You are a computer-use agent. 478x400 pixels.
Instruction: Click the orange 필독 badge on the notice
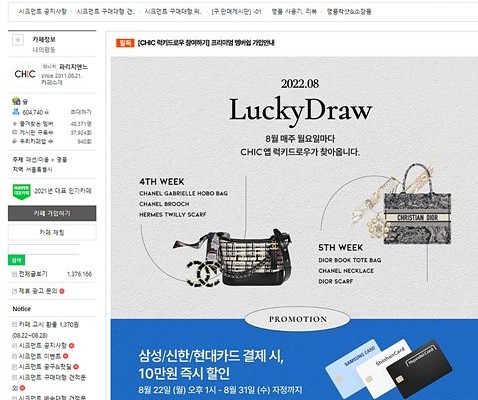pyautogui.click(x=125, y=43)
